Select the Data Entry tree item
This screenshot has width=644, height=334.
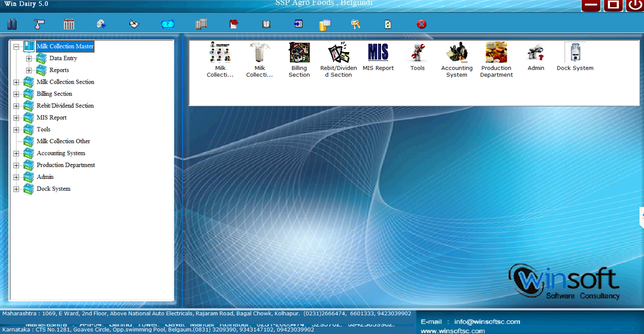[63, 58]
